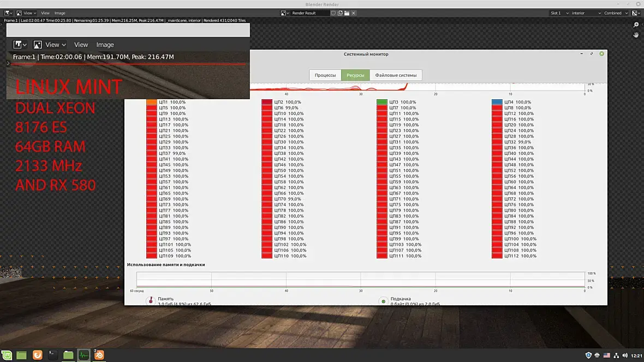The image size is (644, 362).
Task: Click the Rendered 431/2040 Tiles status text
Action: coord(224,20)
